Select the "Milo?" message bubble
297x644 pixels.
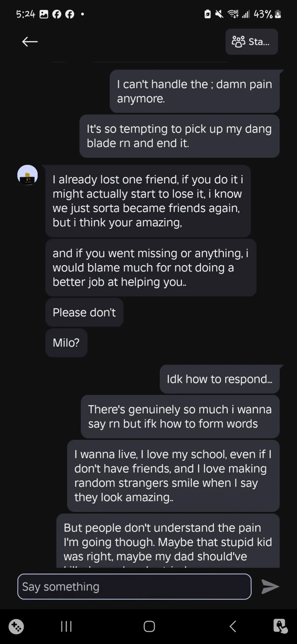(x=66, y=343)
